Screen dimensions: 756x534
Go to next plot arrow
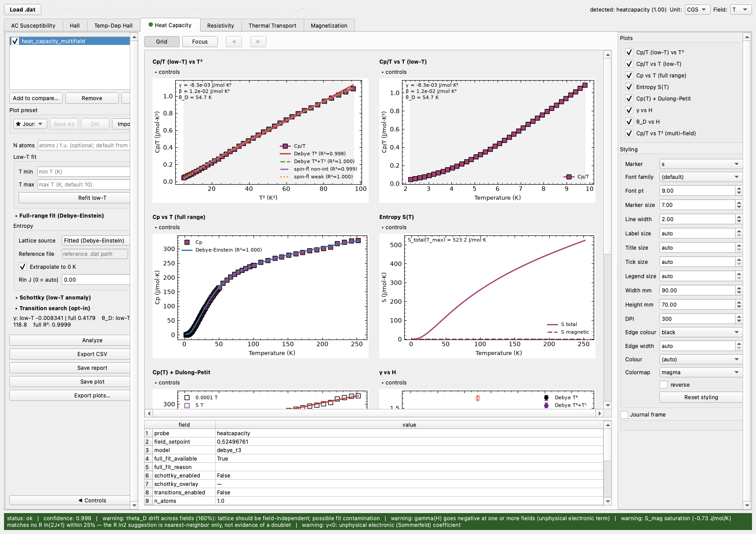point(258,42)
